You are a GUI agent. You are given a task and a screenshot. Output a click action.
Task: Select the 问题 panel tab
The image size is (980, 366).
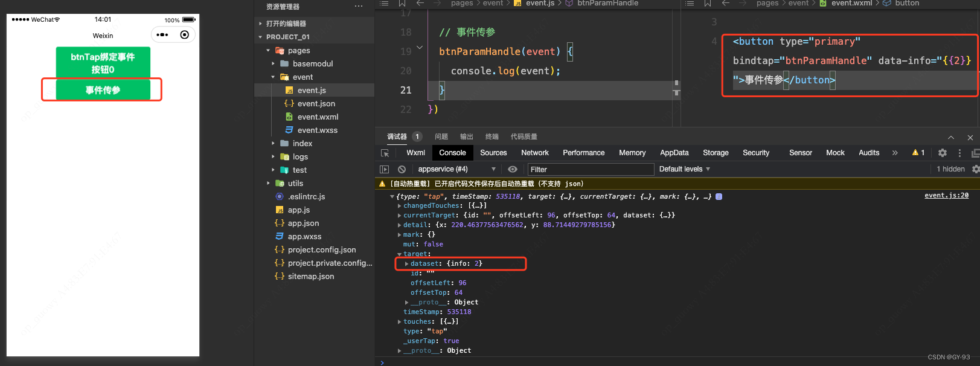[x=441, y=136]
